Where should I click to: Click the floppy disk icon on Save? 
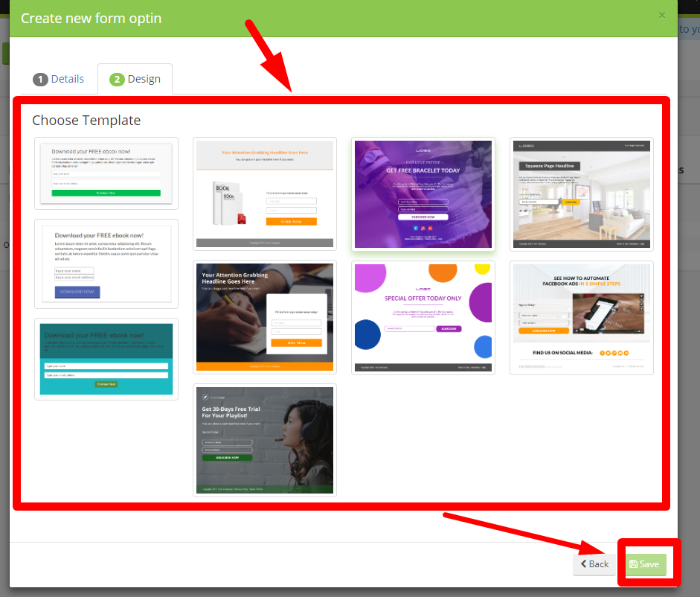click(x=634, y=564)
